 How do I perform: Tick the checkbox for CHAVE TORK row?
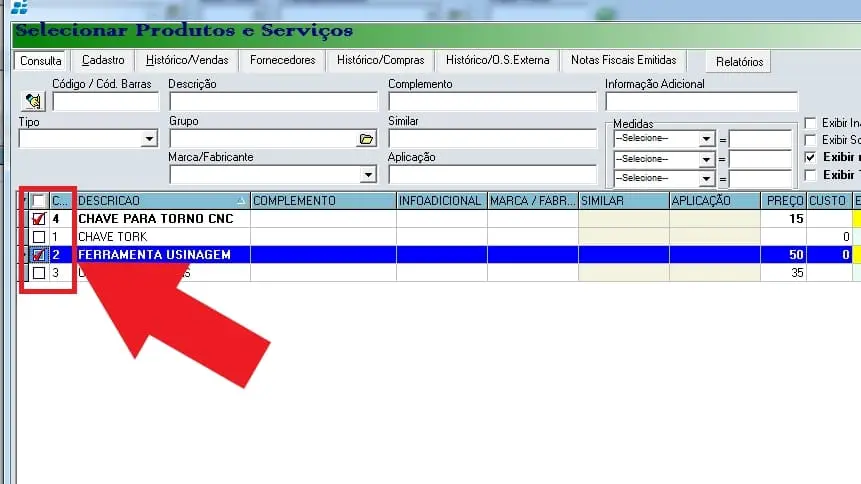(x=39, y=237)
